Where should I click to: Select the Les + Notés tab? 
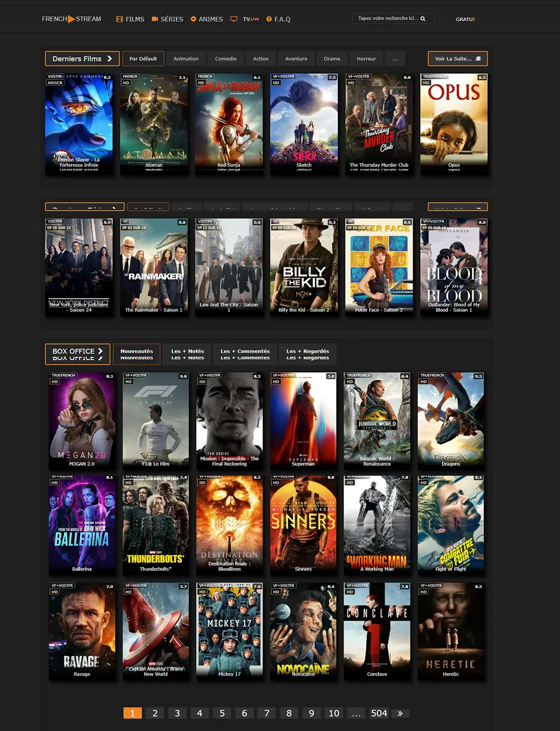tap(188, 354)
